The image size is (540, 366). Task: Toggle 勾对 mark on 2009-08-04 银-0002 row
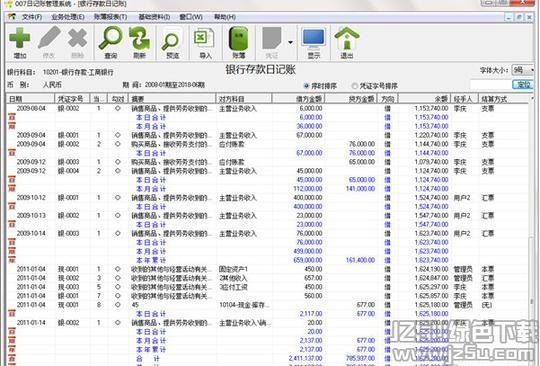[x=118, y=108]
